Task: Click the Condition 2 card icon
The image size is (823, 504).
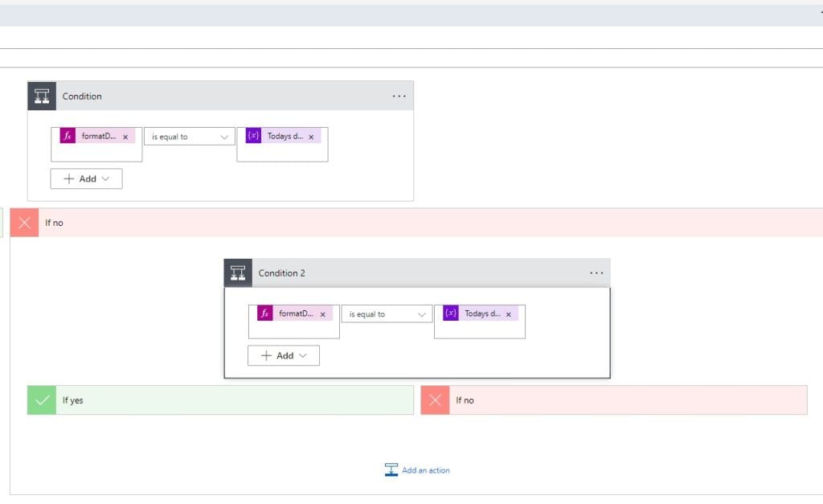Action: 238,273
